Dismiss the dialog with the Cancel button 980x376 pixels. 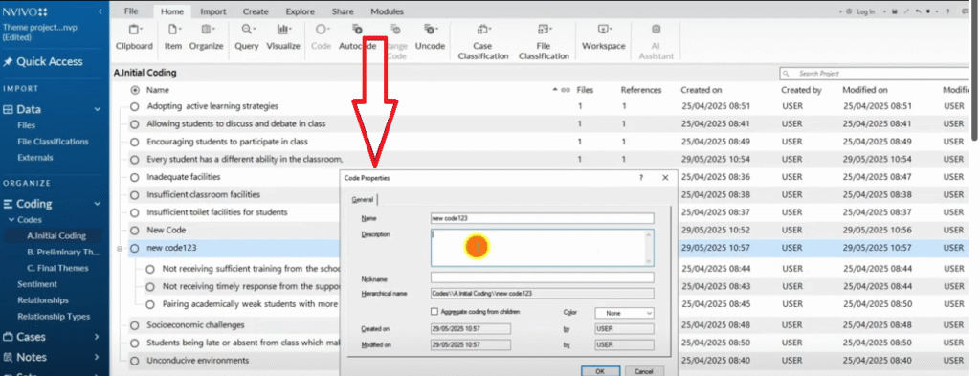pyautogui.click(x=643, y=371)
